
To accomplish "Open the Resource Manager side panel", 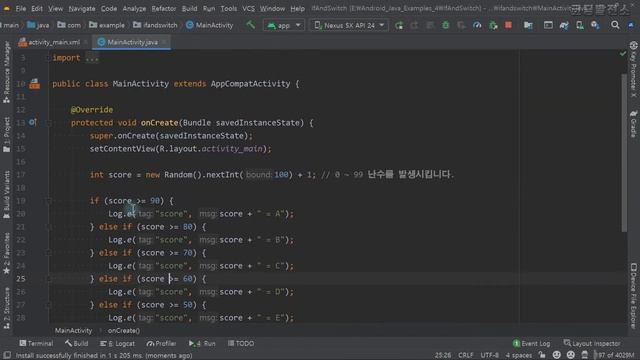I will coord(6,72).
